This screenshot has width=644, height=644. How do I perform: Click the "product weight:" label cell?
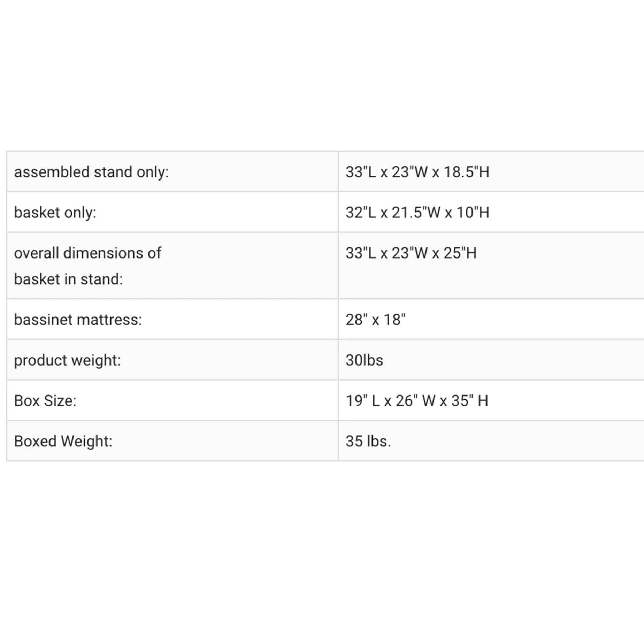[x=67, y=360]
